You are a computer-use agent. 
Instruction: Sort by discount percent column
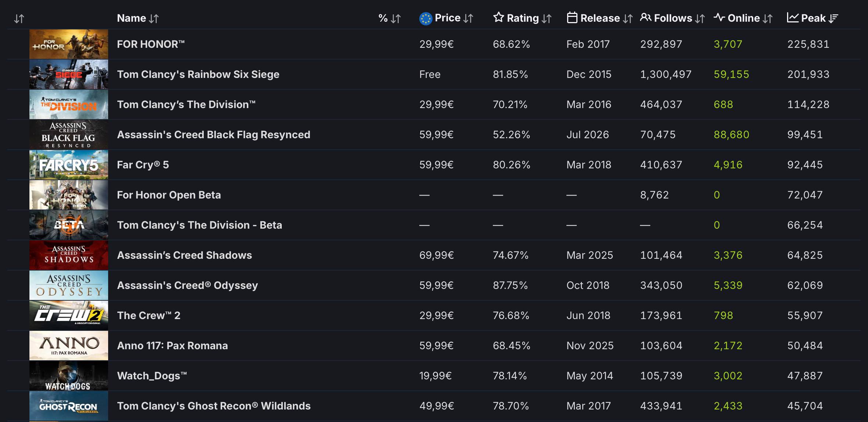coord(389,18)
